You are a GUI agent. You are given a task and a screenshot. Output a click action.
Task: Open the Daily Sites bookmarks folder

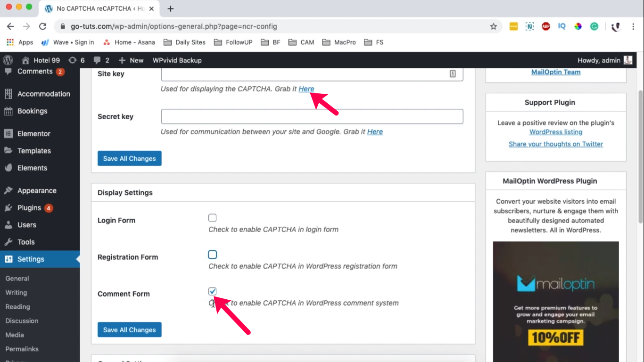(184, 42)
